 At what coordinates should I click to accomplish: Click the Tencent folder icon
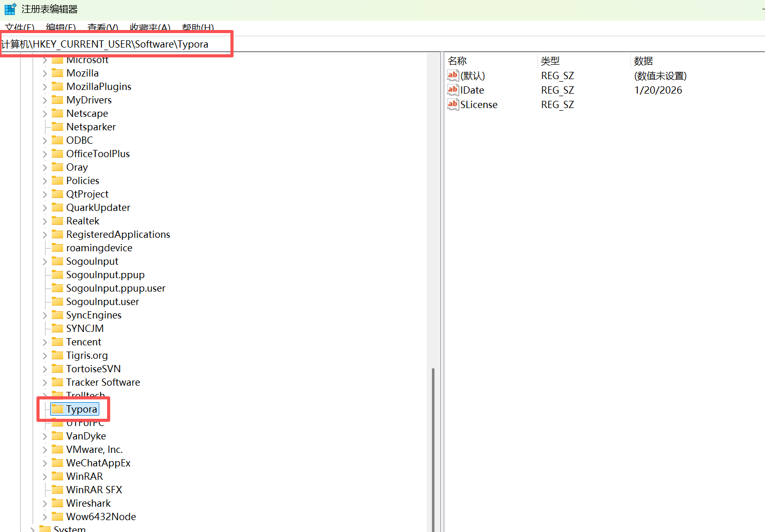57,342
